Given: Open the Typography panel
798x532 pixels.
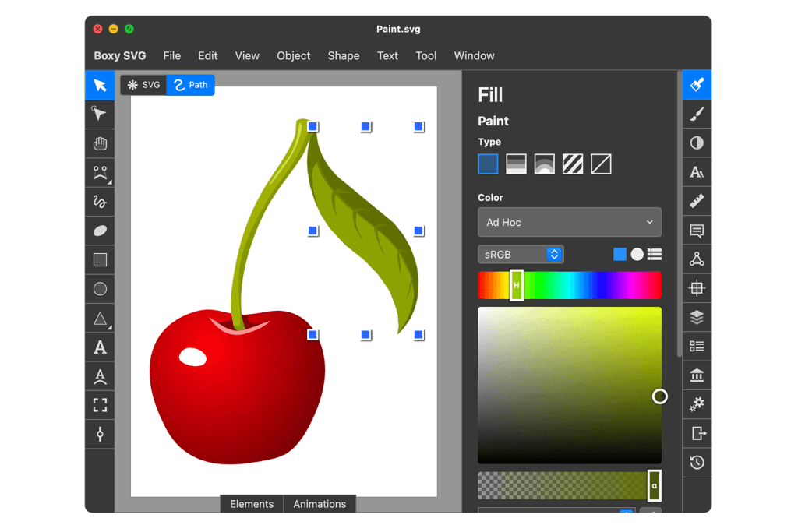Looking at the screenshot, I should (x=696, y=171).
